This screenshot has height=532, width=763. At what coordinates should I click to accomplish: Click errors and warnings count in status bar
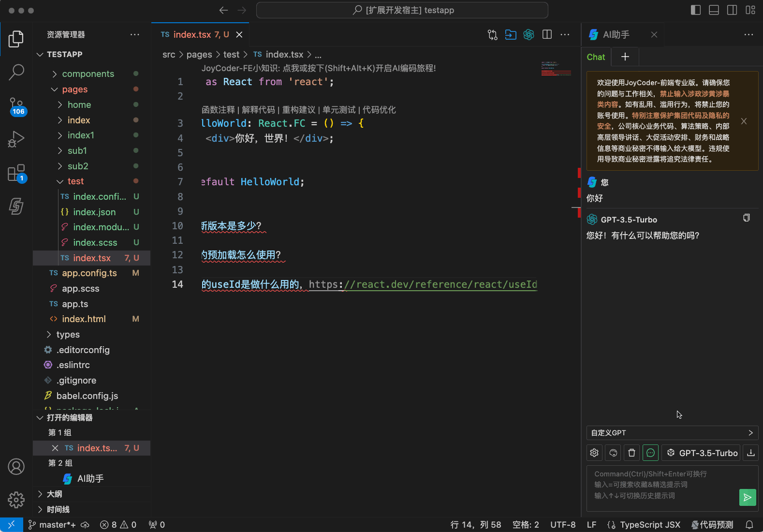click(x=118, y=525)
